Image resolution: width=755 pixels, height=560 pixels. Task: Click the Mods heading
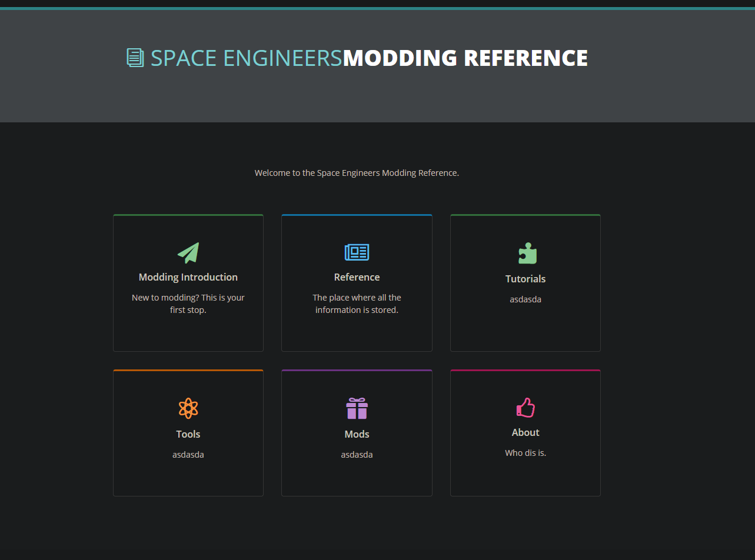[x=357, y=434]
